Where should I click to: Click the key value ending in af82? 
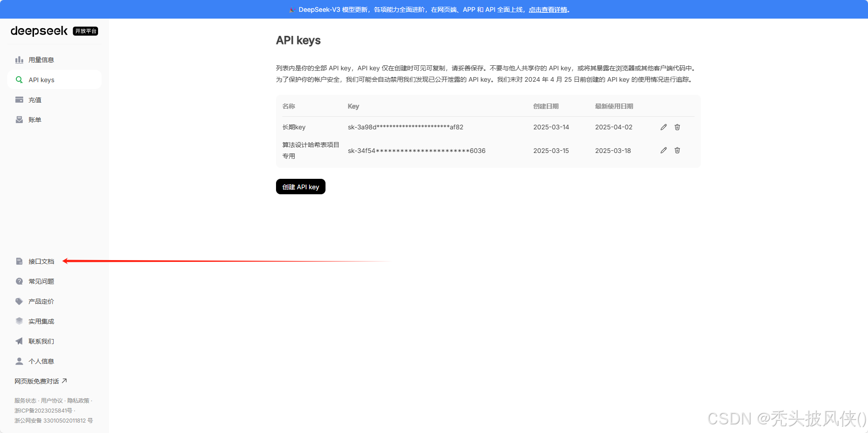point(405,127)
